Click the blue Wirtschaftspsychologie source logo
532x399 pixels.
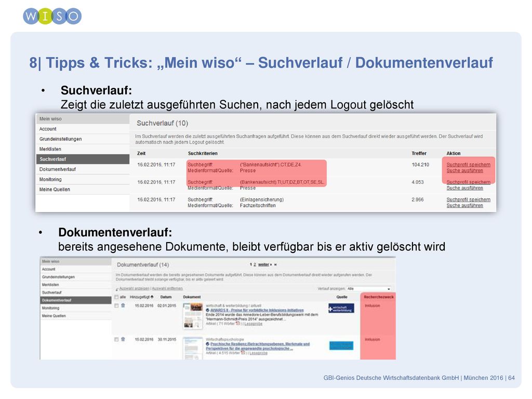pos(341,345)
